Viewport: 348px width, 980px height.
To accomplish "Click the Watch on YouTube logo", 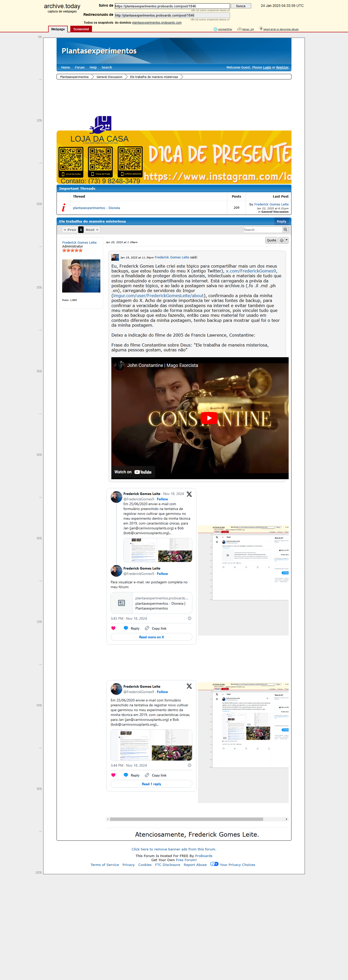I will [143, 472].
